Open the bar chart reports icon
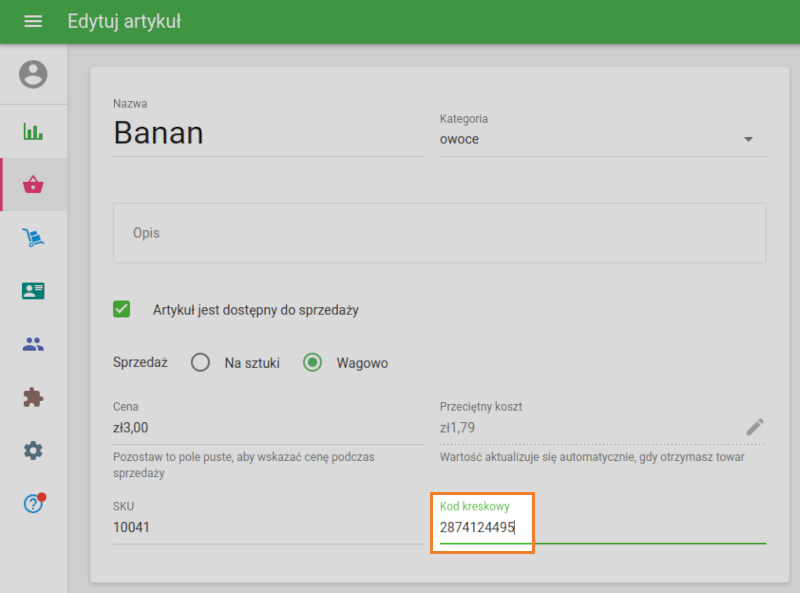The height and width of the screenshot is (593, 800). tap(33, 131)
